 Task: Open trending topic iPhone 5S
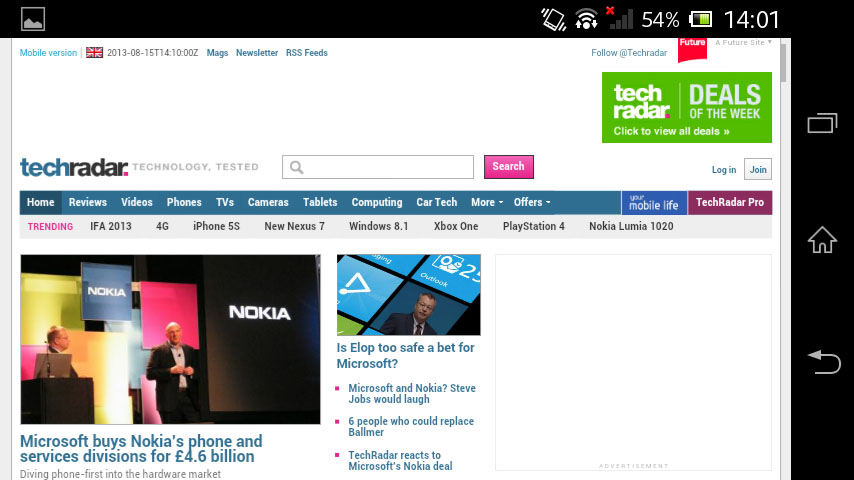pos(216,226)
